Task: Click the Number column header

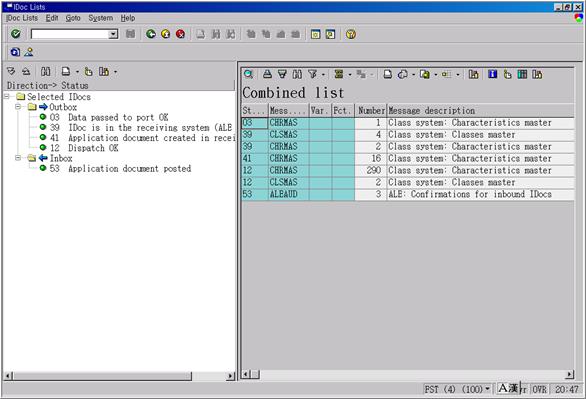Action: coord(371,111)
